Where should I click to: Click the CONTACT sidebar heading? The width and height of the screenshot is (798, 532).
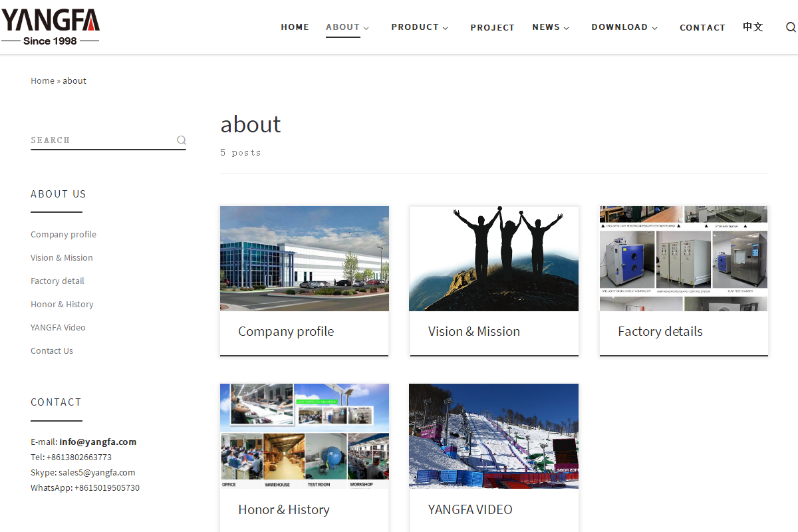[x=56, y=402]
